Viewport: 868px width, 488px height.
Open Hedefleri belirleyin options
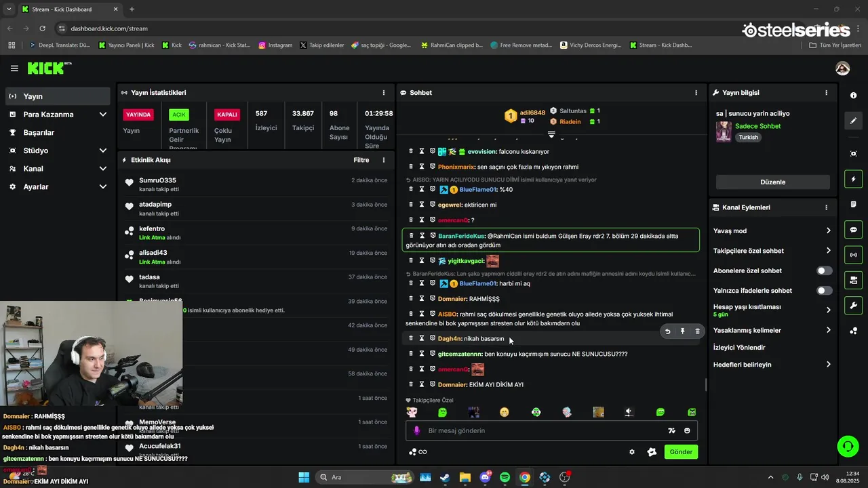772,365
